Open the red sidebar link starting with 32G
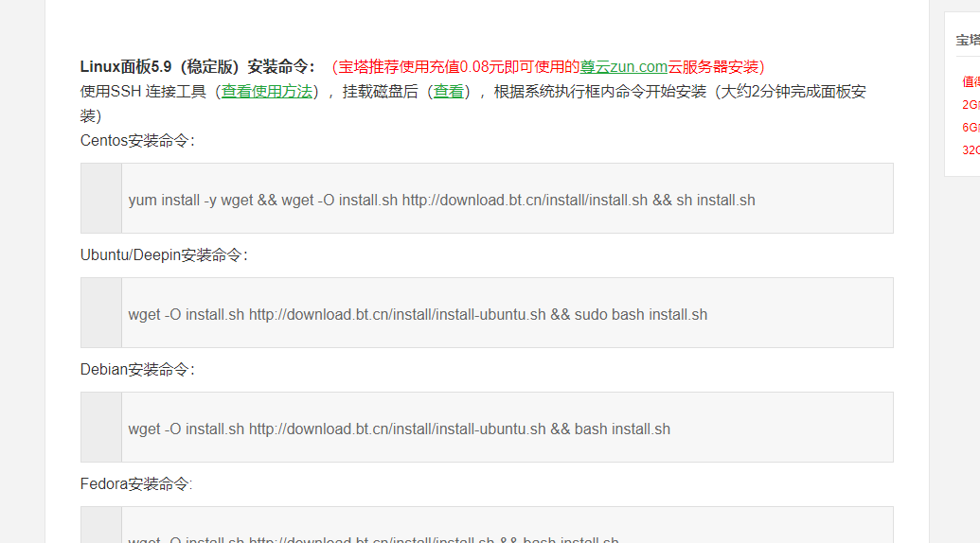The width and height of the screenshot is (980, 543). tap(971, 149)
